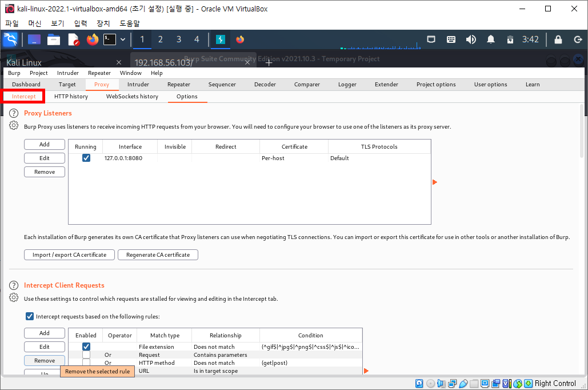Click the show desktop panel icon

point(34,39)
